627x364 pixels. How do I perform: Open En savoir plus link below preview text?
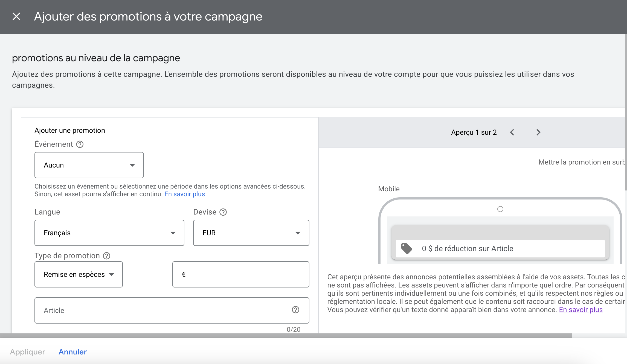580,310
